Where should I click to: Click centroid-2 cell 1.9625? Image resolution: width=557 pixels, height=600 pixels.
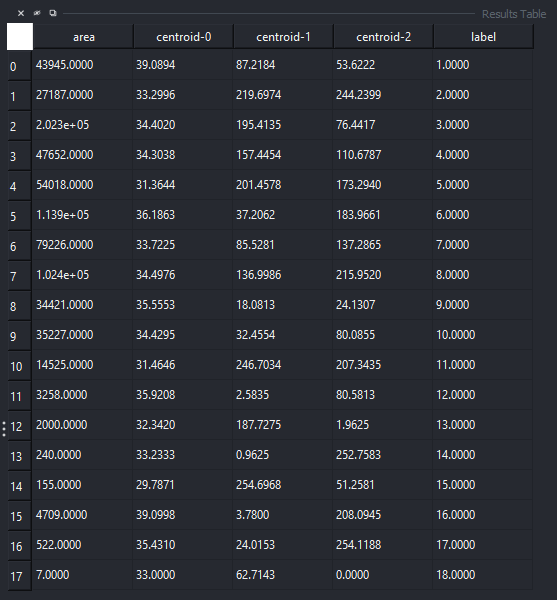point(383,425)
